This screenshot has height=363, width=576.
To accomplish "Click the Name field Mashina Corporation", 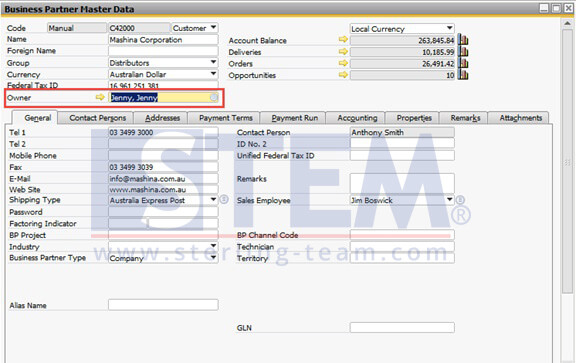I will pyautogui.click(x=163, y=40).
